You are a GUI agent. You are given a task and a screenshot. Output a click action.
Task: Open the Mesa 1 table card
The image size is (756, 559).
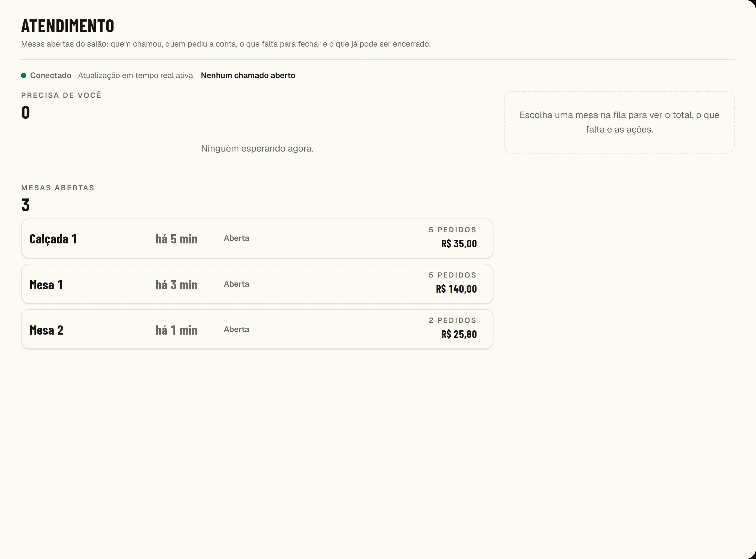coord(257,284)
